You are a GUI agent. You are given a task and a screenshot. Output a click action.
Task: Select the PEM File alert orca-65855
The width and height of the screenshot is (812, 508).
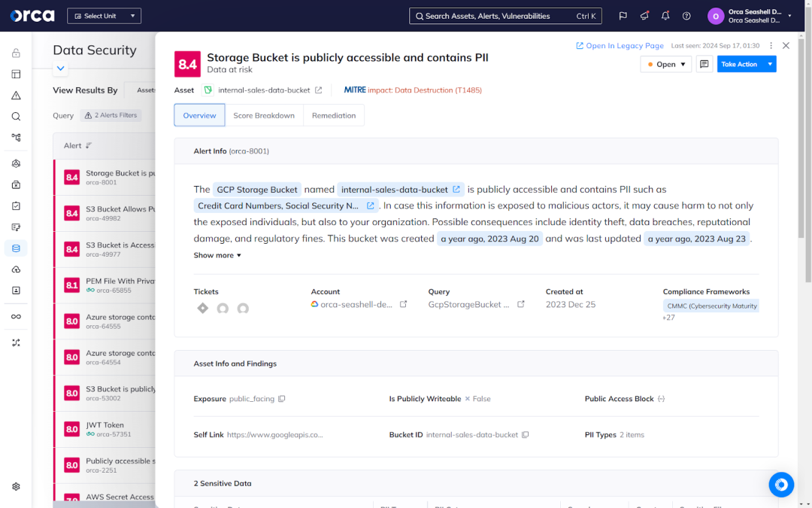click(105, 286)
